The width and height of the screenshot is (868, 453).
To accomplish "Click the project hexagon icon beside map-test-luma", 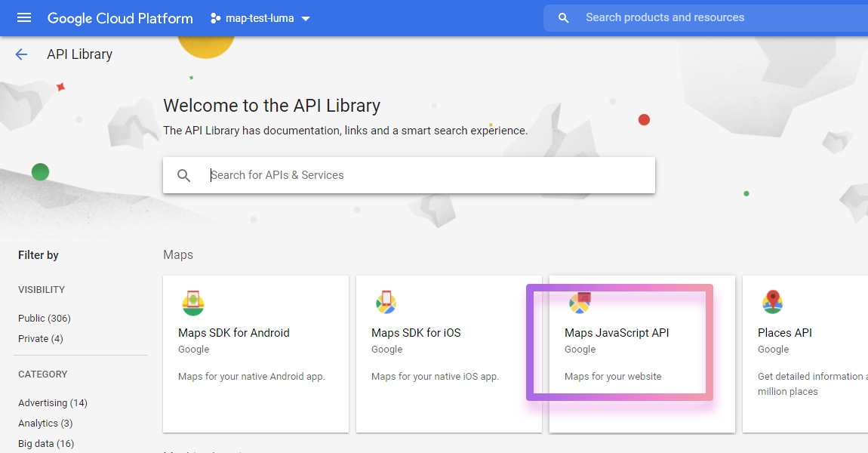I will [215, 18].
